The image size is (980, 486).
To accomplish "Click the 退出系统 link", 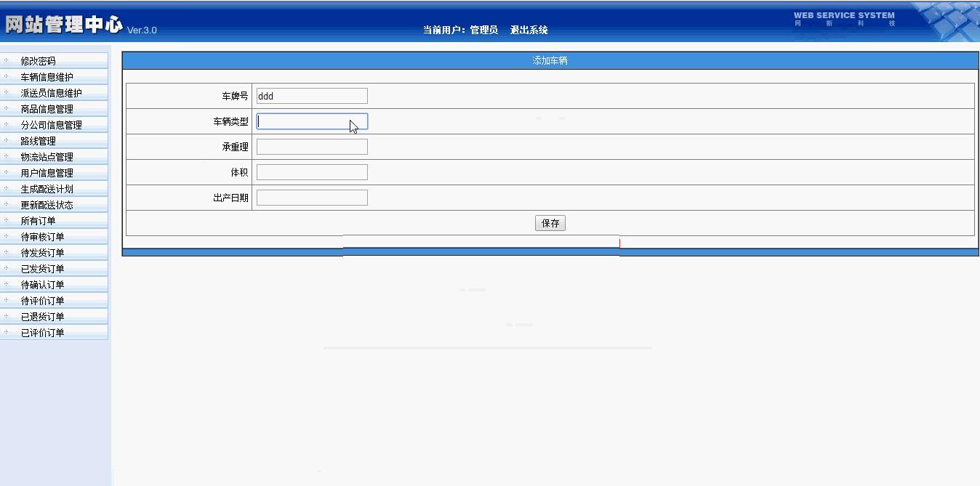I will click(x=529, y=30).
